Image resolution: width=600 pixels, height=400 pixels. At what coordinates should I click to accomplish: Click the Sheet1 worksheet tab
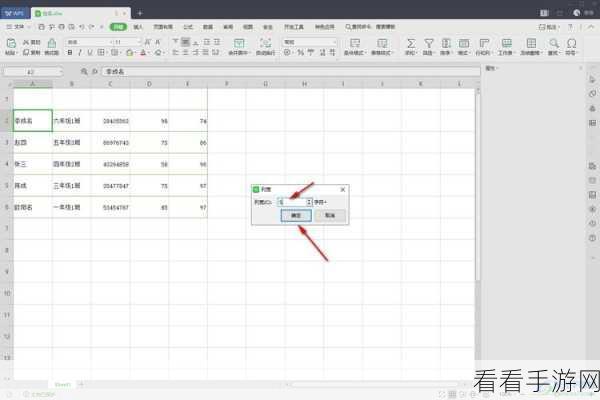click(63, 384)
